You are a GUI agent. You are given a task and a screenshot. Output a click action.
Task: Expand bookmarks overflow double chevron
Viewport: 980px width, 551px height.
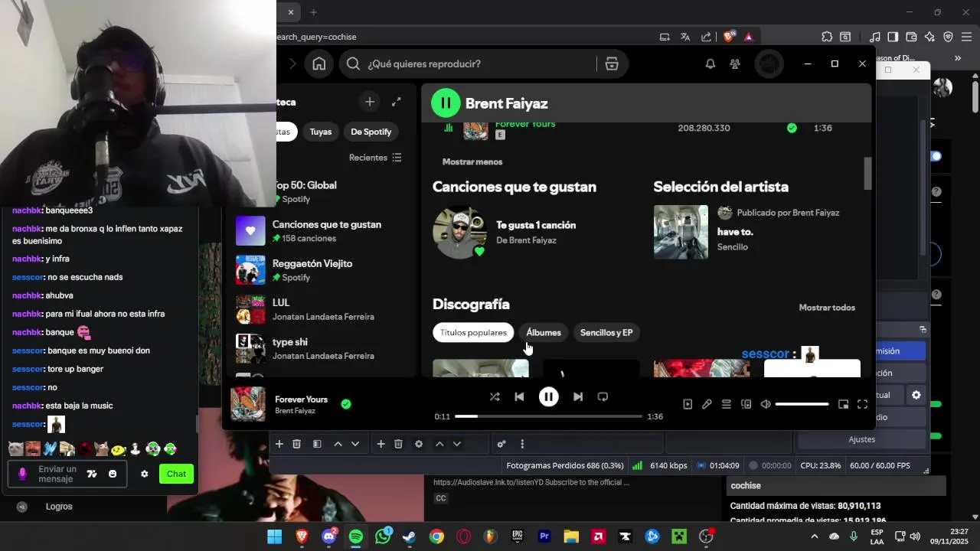[x=957, y=58]
